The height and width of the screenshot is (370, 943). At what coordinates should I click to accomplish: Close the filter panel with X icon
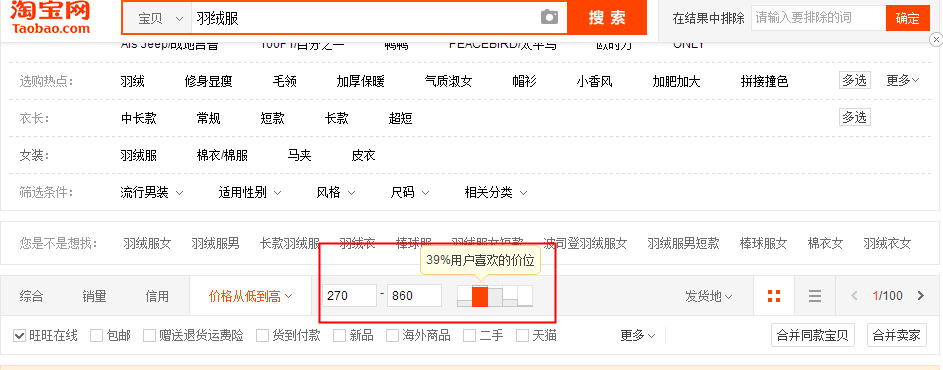(x=936, y=40)
